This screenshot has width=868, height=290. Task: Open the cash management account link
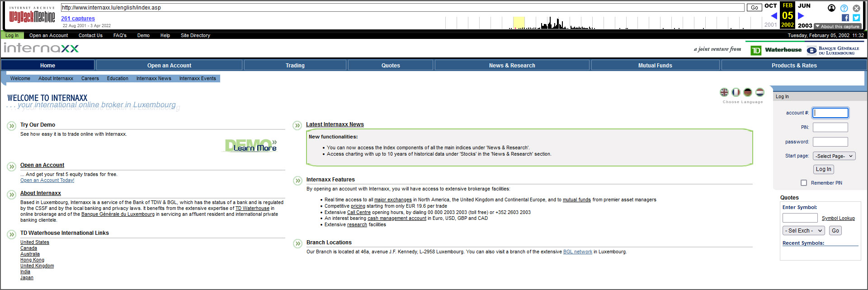[x=397, y=219]
